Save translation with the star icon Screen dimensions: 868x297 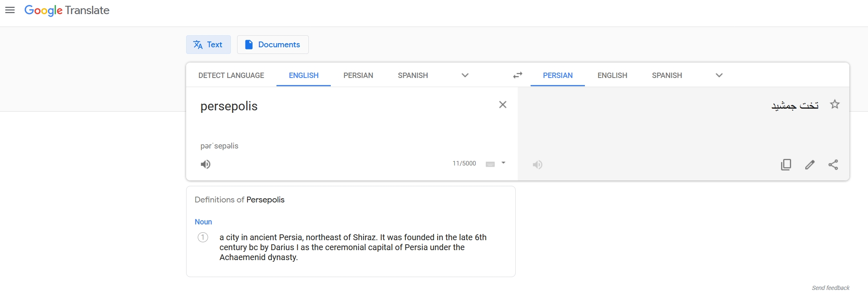coord(835,105)
